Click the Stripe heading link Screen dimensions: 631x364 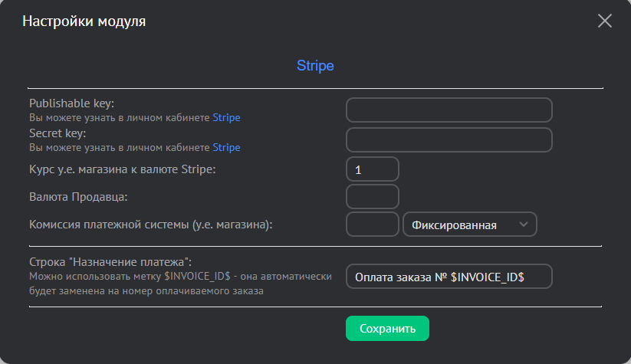pyautogui.click(x=315, y=66)
